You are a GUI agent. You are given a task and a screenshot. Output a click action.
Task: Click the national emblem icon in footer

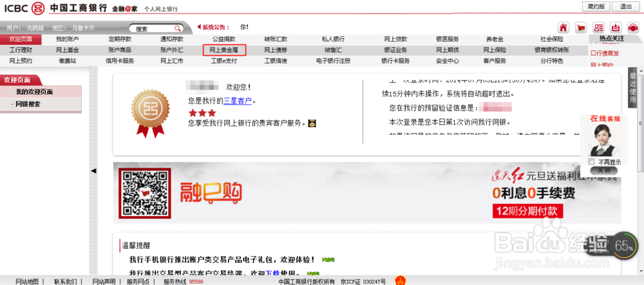400,281
